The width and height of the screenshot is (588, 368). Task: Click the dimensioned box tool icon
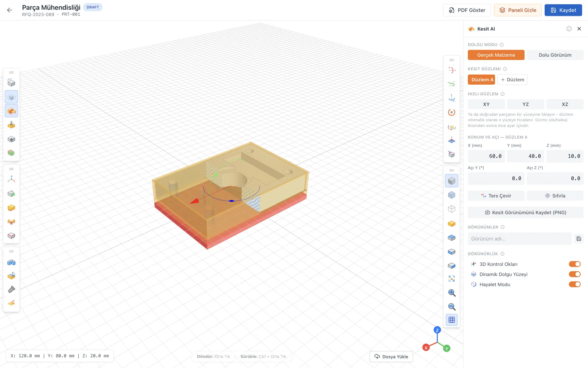[11, 83]
